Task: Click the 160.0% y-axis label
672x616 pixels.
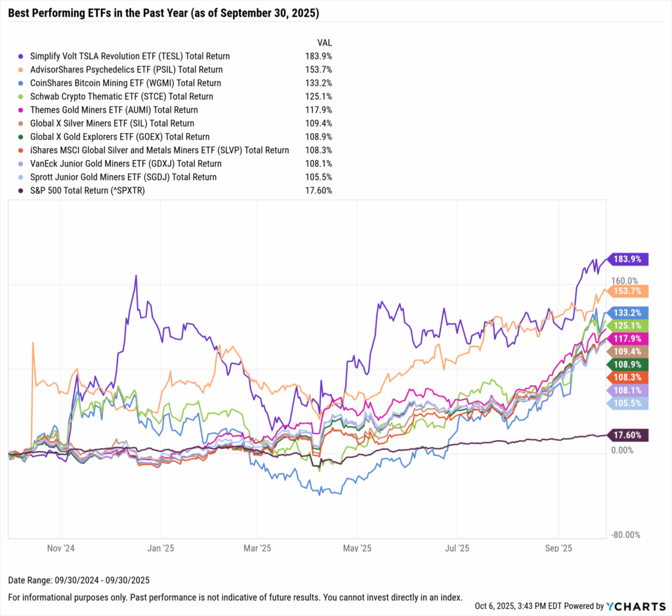Action: click(624, 280)
